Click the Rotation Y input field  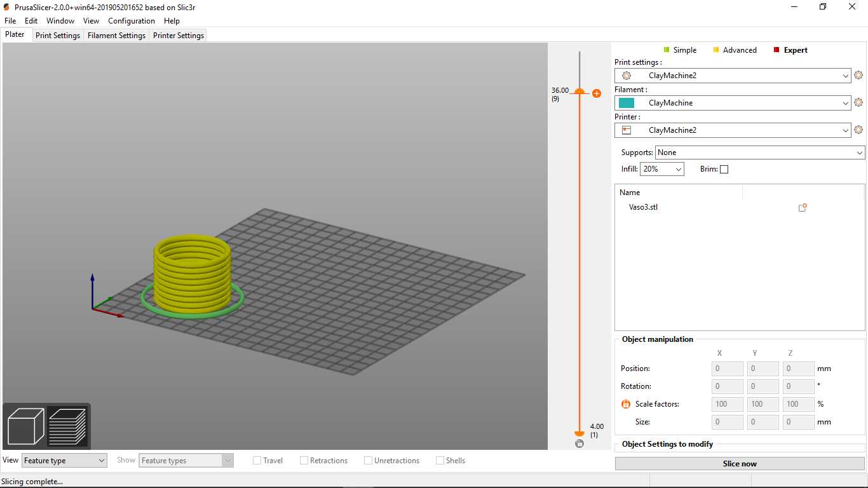(763, 386)
